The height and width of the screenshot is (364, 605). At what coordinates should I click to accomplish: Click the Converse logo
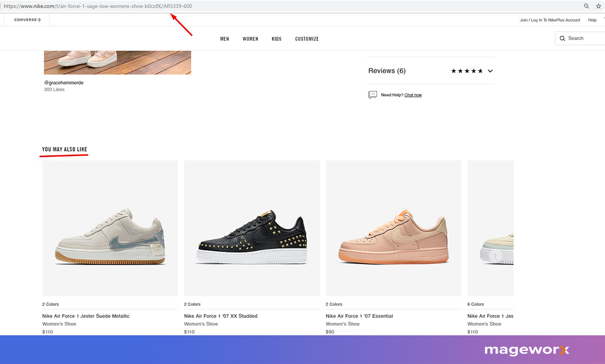(x=26, y=20)
